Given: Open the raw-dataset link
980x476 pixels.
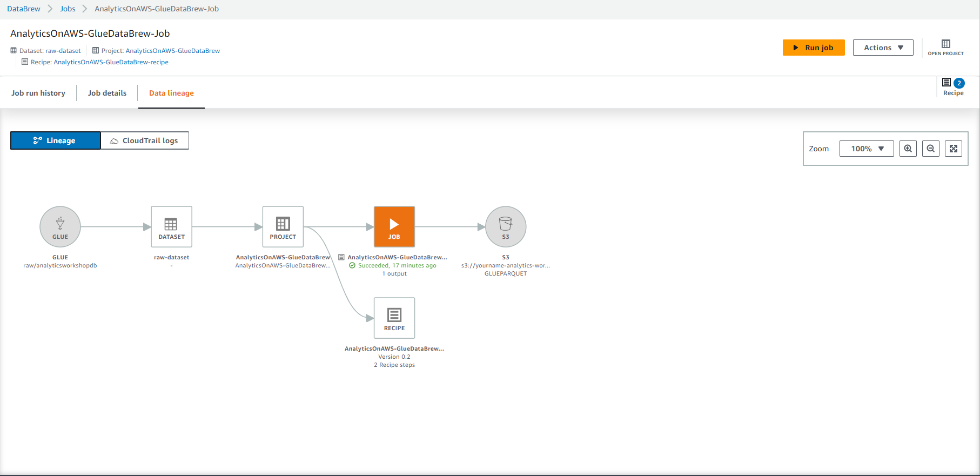Looking at the screenshot, I should (x=63, y=51).
